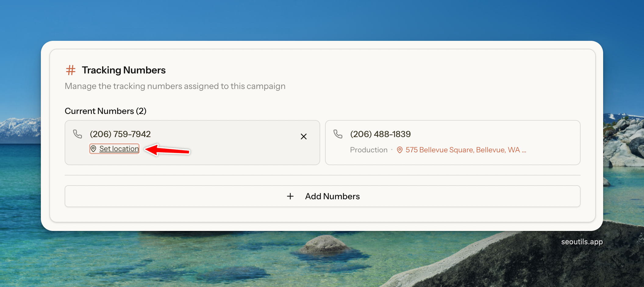The image size is (644, 287).
Task: Click the phone icon for (206) 759-7942
Action: coord(77,134)
